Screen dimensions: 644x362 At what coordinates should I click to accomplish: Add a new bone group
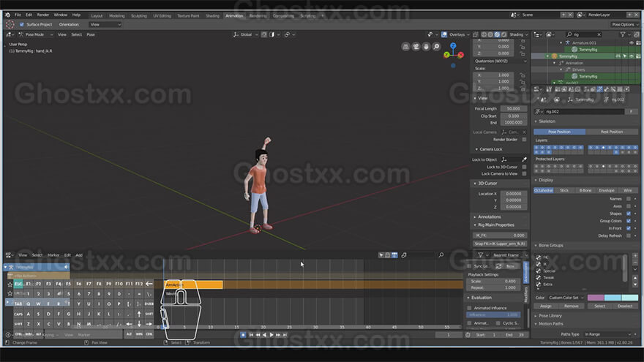click(635, 257)
